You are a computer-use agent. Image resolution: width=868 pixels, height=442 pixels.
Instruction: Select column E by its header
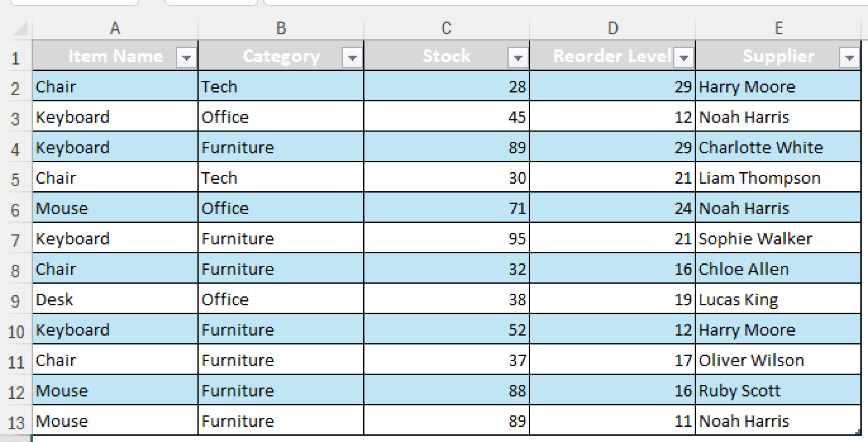[x=778, y=28]
